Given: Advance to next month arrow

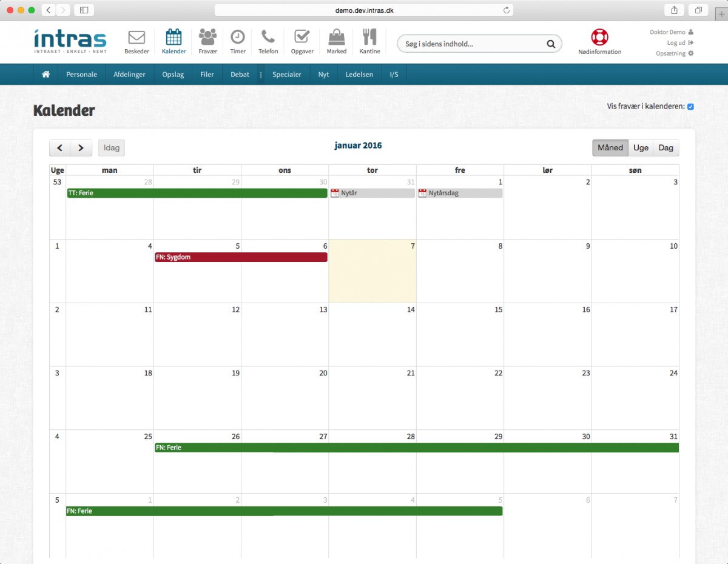Looking at the screenshot, I should pyautogui.click(x=81, y=148).
